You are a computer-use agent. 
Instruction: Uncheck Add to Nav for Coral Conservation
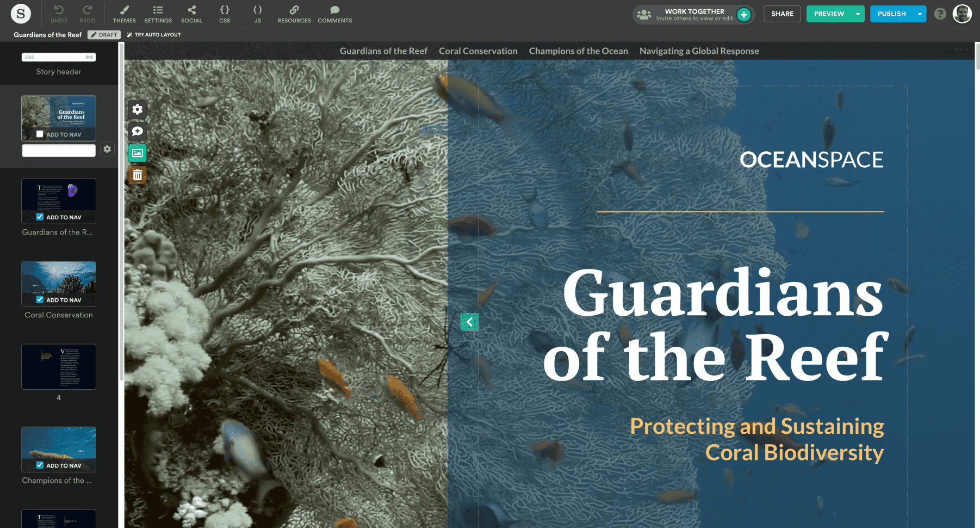(x=40, y=299)
